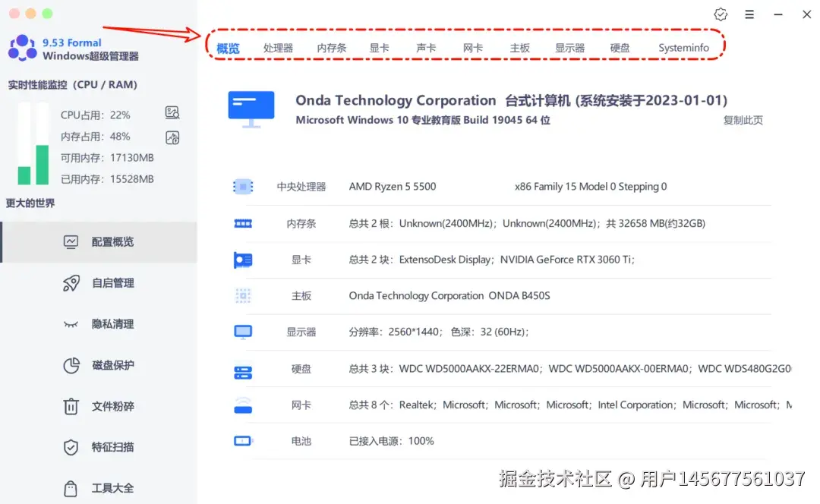Click the yellow macOS-style traffic light button
820x504 pixels.
tap(31, 14)
